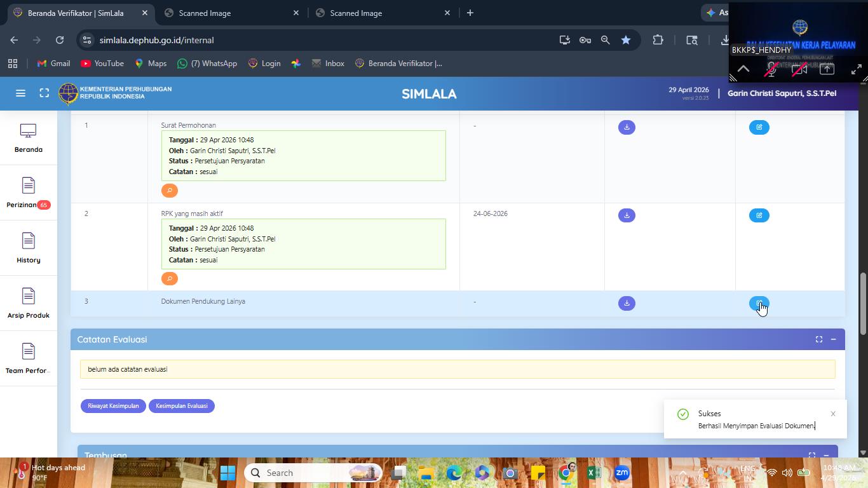
Task: Open File Explorer from taskbar
Action: (426, 473)
